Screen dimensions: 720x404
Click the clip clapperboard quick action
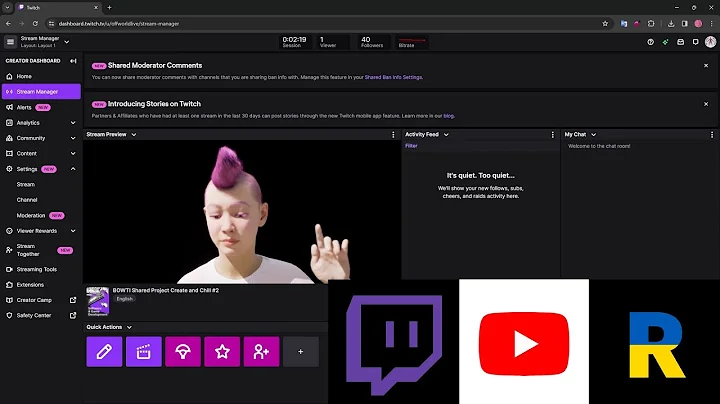pyautogui.click(x=144, y=352)
